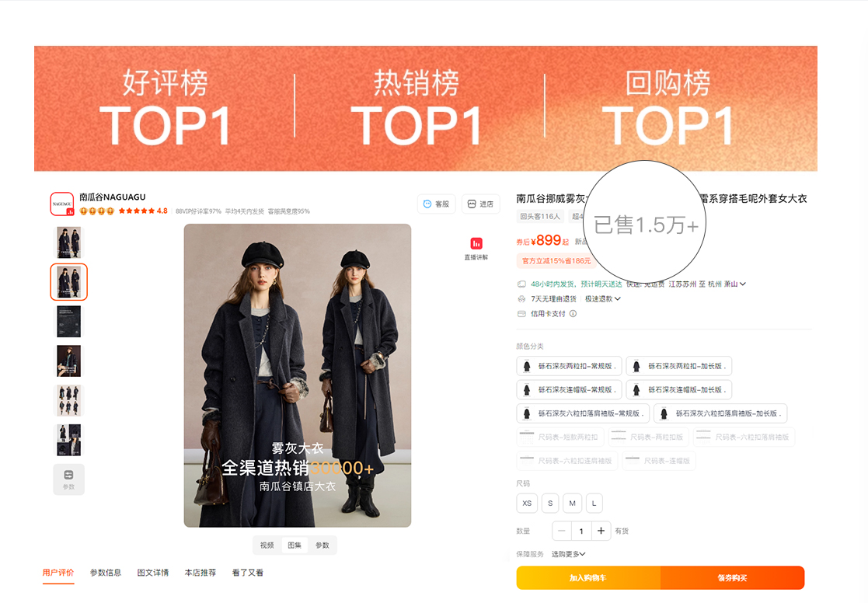Decrease quantity with the minus button

561,531
